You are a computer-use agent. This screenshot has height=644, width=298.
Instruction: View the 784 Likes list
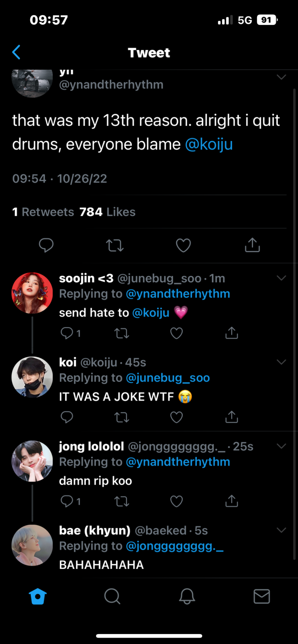coord(108,212)
